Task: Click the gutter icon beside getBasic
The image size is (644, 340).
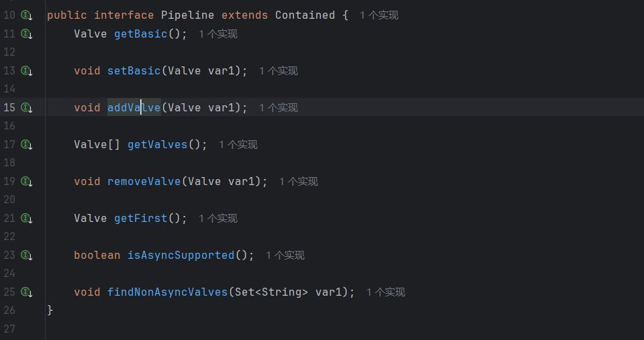Action: pyautogui.click(x=27, y=34)
